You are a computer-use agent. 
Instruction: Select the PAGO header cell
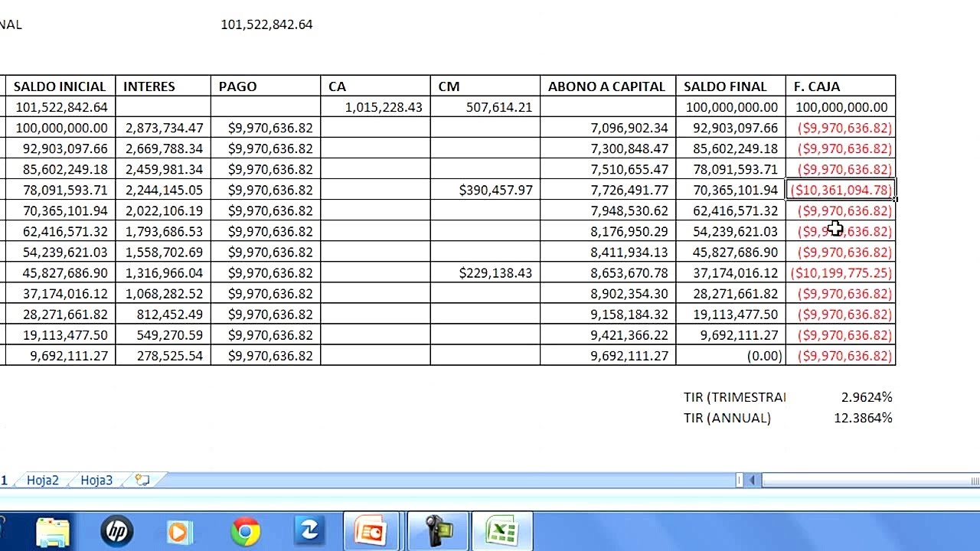coord(266,86)
